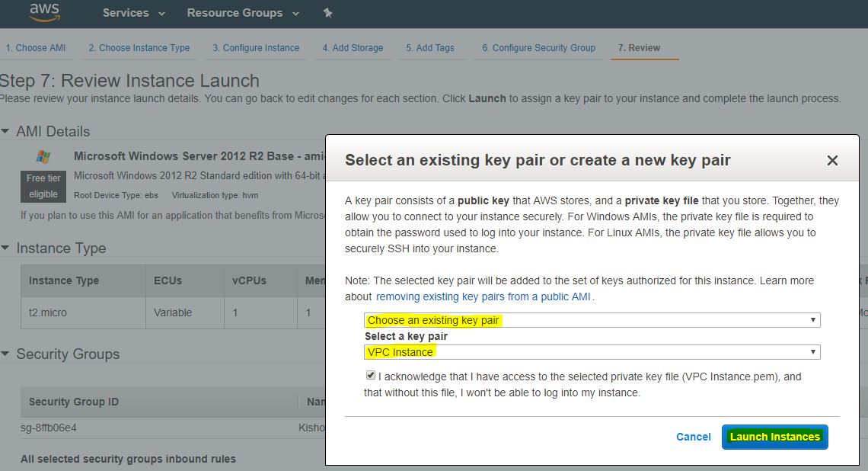Toggle the private key acknowledgement checkbox
Screen dimensions: 868x471
click(371, 376)
